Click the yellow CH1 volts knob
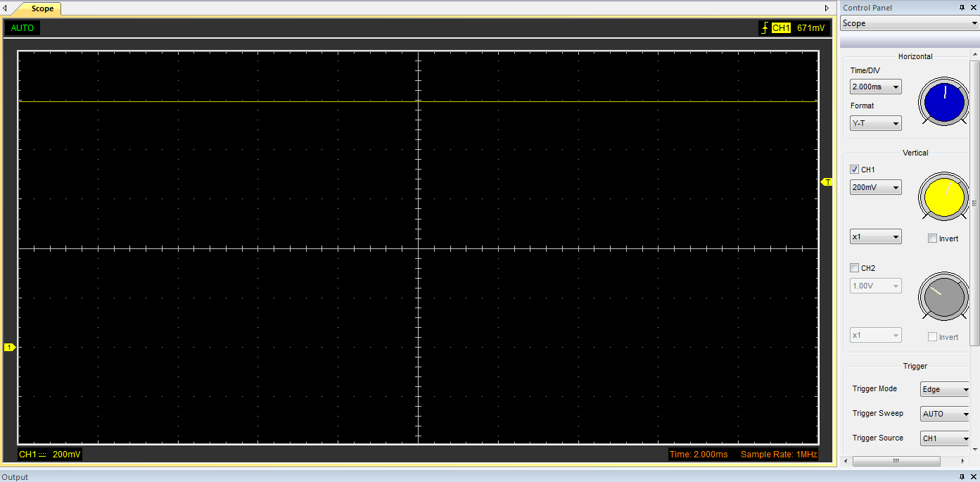 click(x=944, y=196)
